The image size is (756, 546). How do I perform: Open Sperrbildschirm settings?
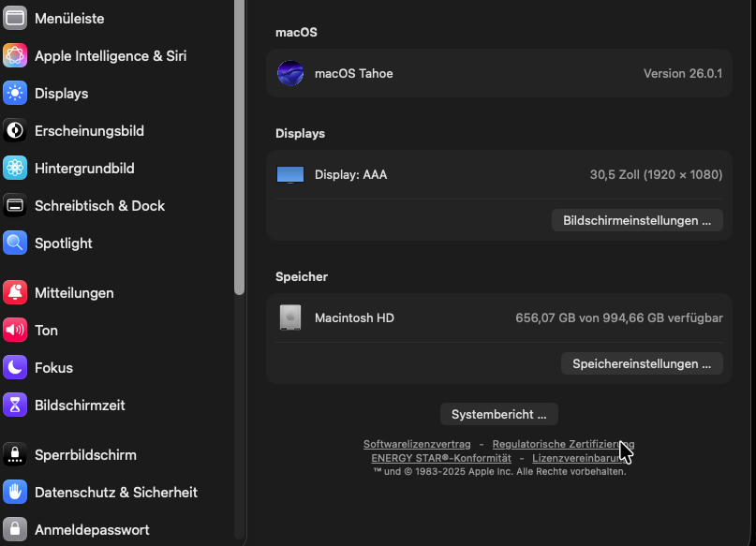tap(85, 455)
